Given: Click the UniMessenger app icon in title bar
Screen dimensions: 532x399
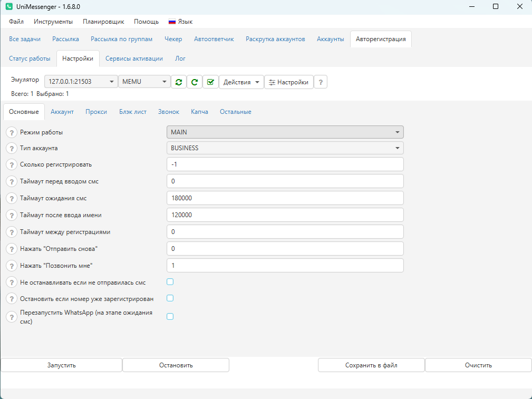Looking at the screenshot, I should [9, 6].
